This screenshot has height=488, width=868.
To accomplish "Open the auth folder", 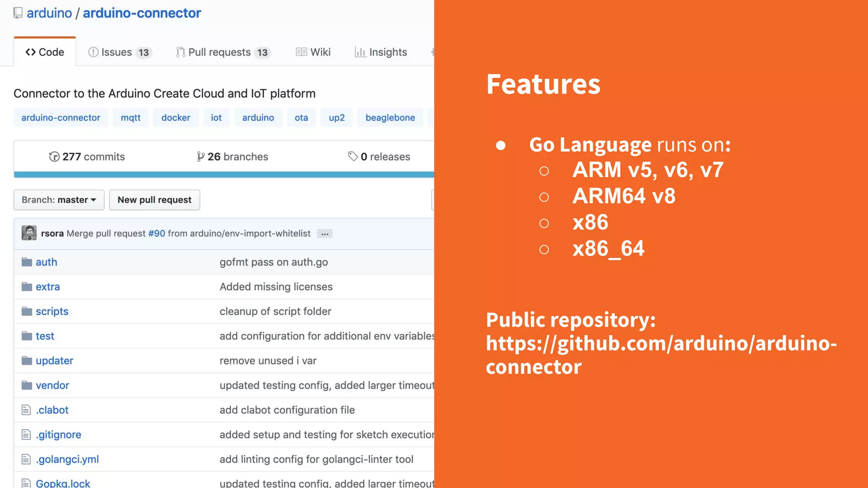I will (x=46, y=262).
